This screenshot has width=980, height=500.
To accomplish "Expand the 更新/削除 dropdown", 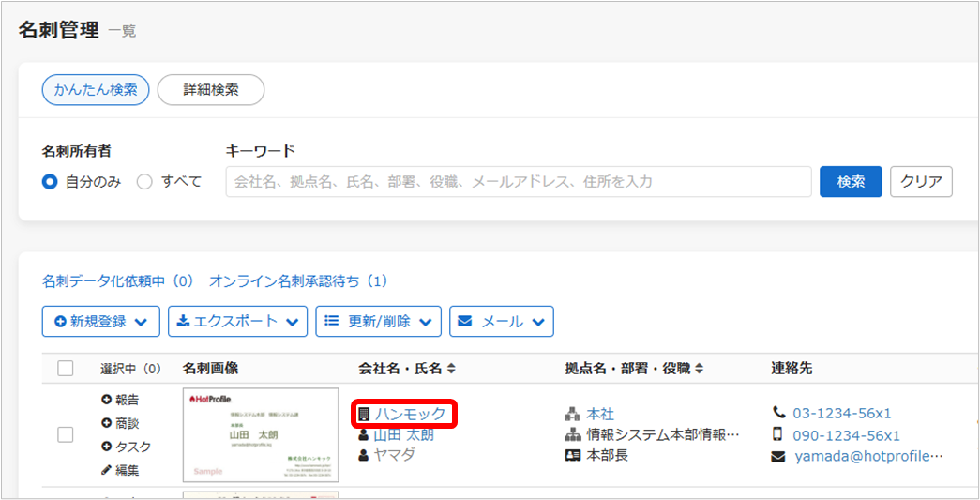I will [x=378, y=321].
